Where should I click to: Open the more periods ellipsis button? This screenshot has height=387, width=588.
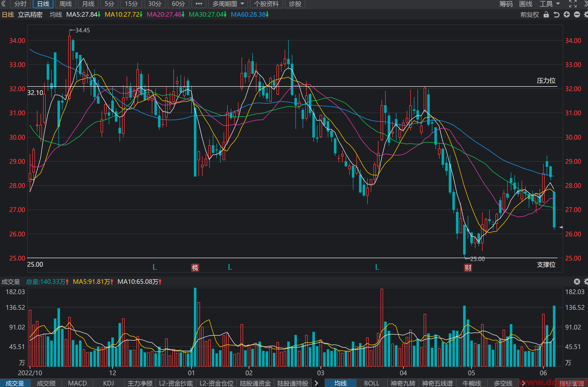(x=199, y=4)
